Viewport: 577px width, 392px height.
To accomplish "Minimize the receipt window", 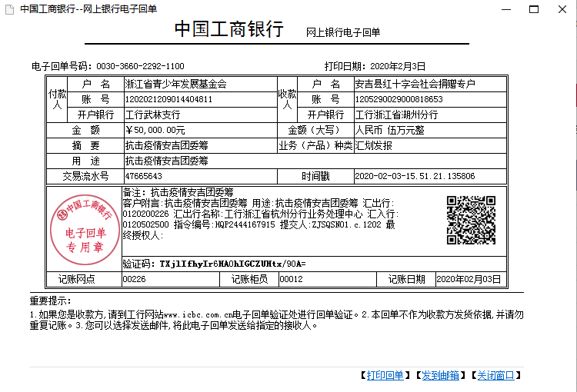I will coord(506,9).
